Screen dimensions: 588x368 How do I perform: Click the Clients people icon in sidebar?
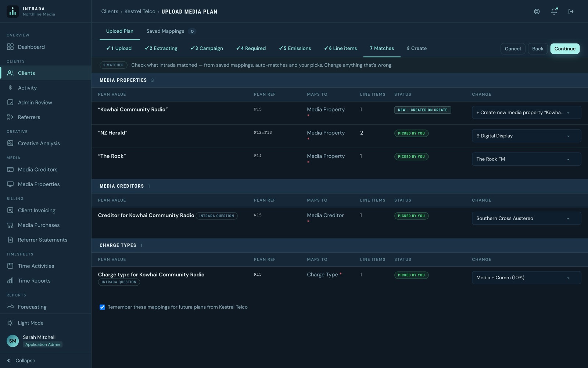10,73
